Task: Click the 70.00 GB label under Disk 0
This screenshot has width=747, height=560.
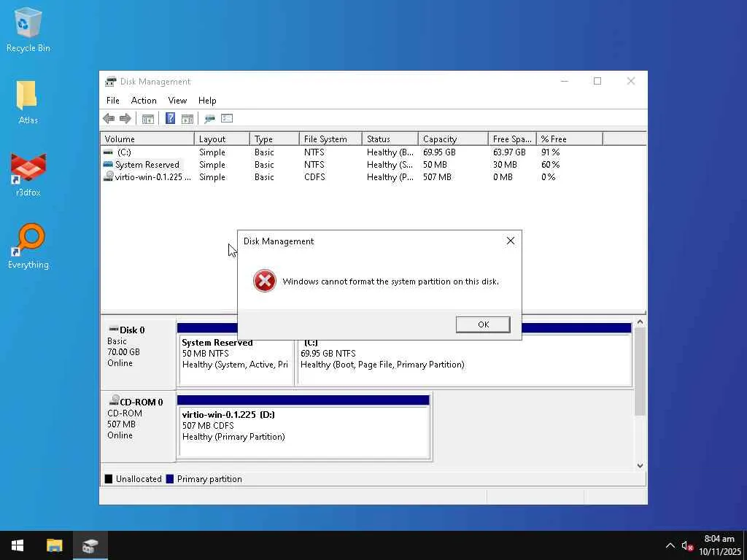Action: click(123, 352)
